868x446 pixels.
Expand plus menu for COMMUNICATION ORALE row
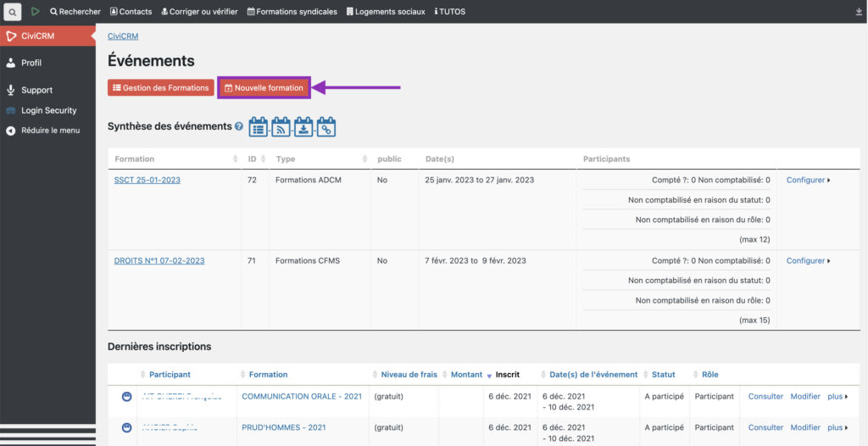click(x=837, y=397)
